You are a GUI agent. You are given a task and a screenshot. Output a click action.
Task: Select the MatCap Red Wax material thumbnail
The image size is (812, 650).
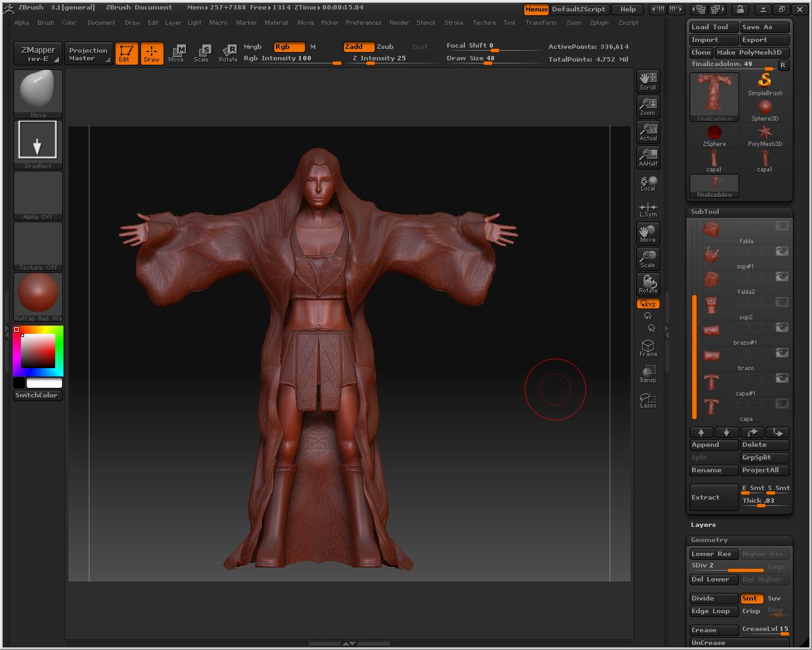(x=38, y=293)
